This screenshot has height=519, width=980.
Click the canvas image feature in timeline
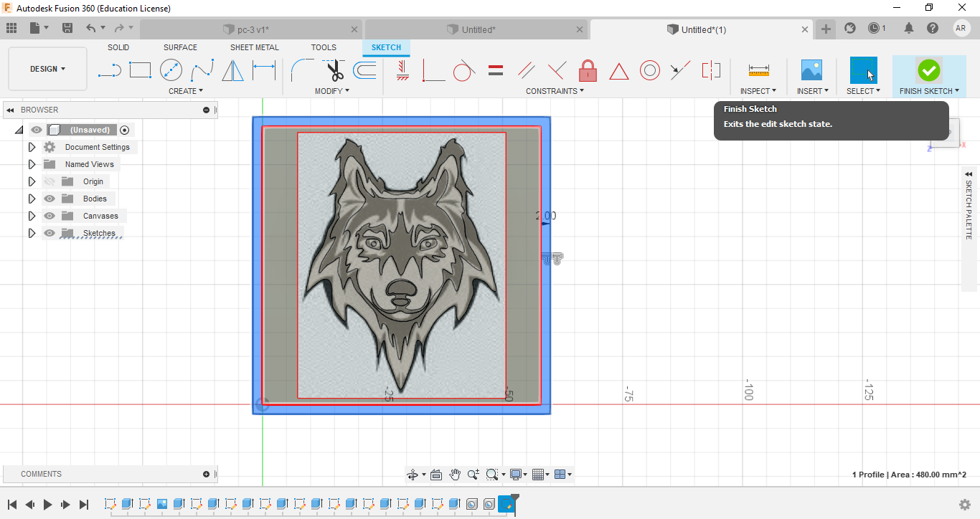click(x=162, y=504)
